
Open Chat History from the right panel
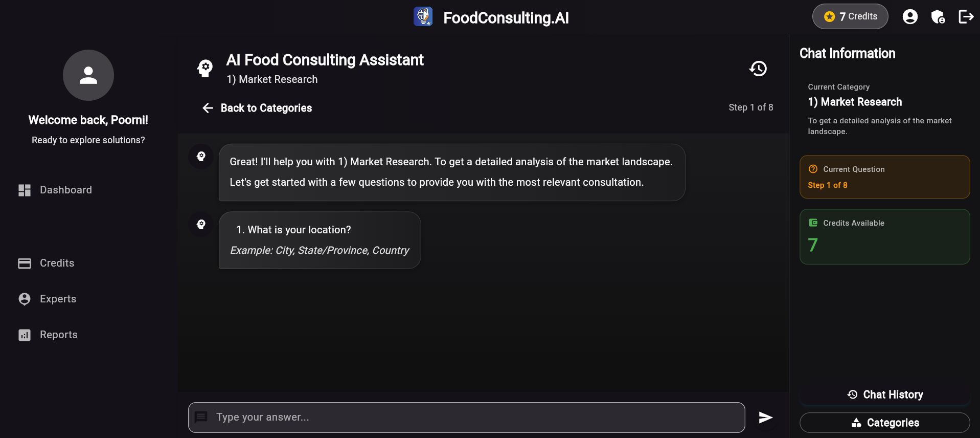[885, 394]
